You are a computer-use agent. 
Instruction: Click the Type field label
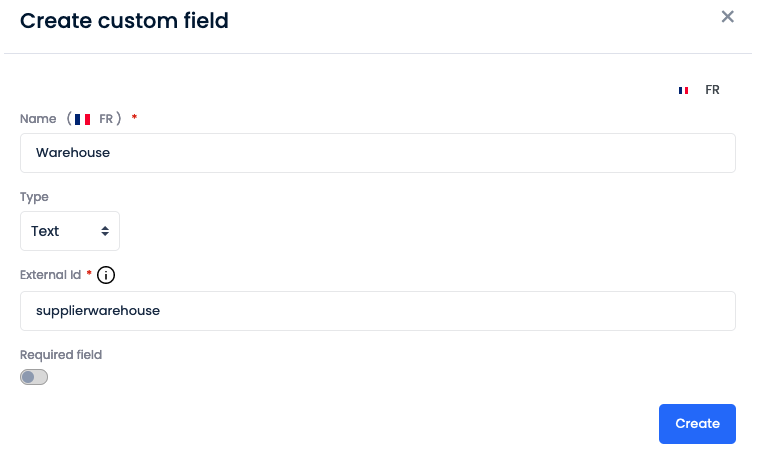click(x=34, y=197)
